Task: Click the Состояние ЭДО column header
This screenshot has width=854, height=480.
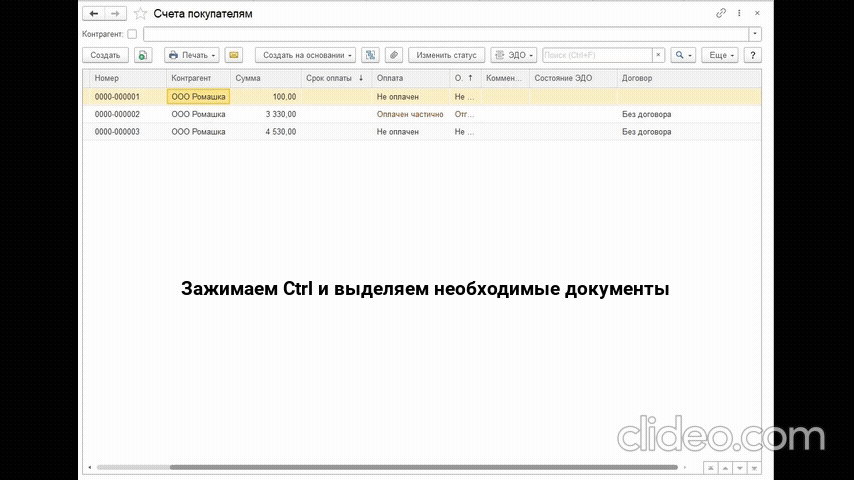Action: tap(573, 78)
